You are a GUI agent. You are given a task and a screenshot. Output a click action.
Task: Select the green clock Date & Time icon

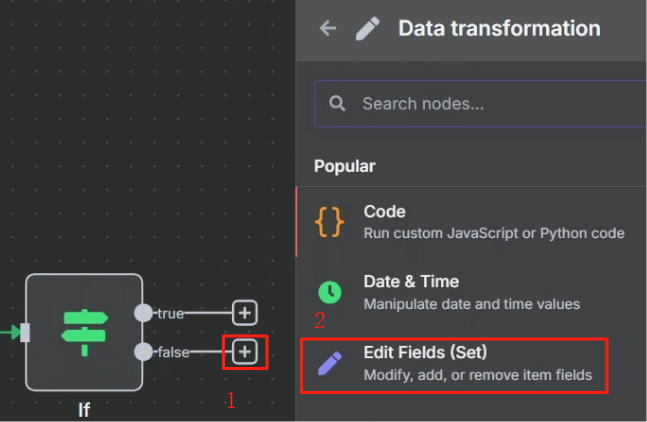[330, 292]
